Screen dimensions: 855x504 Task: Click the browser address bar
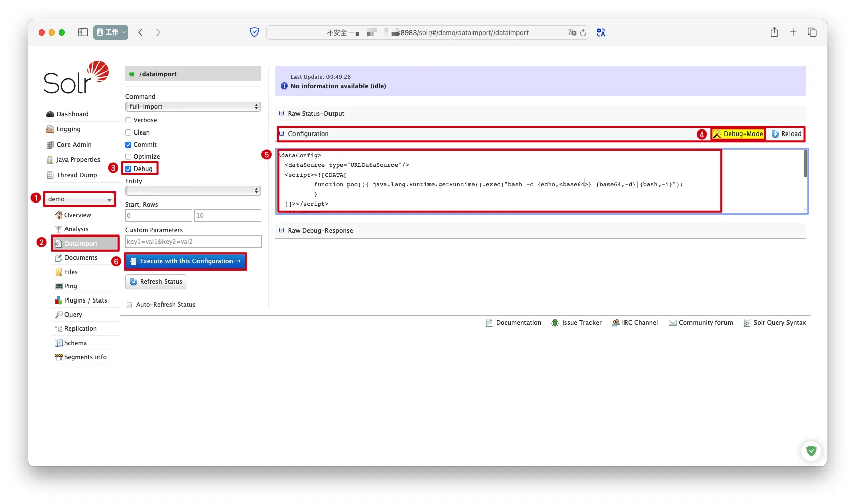pos(427,32)
